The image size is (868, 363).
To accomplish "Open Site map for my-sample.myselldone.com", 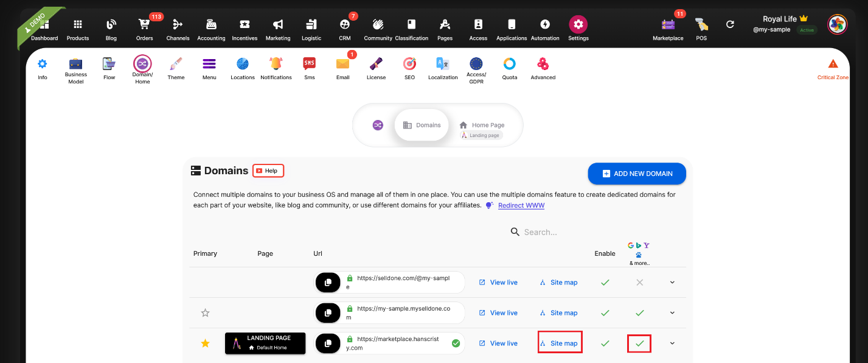I will pos(558,313).
